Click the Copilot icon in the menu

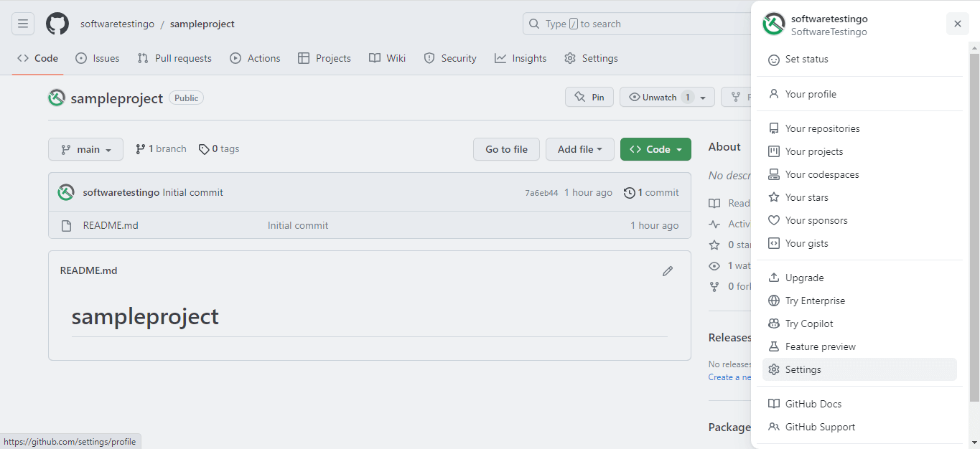tap(774, 323)
